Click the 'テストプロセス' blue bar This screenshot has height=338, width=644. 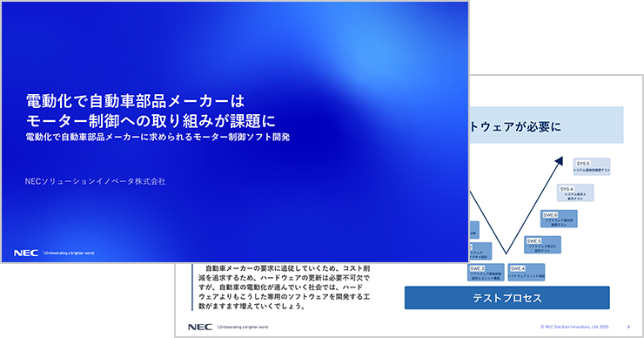pyautogui.click(x=507, y=298)
